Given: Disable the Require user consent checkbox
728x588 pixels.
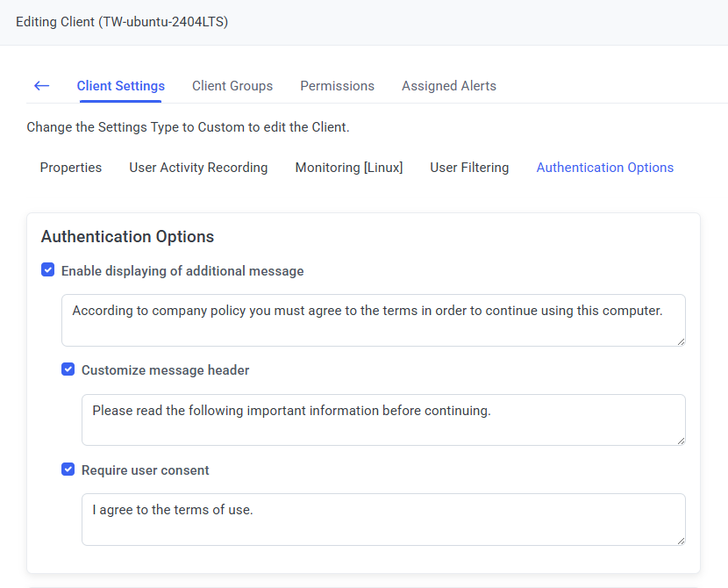Looking at the screenshot, I should click(x=68, y=470).
